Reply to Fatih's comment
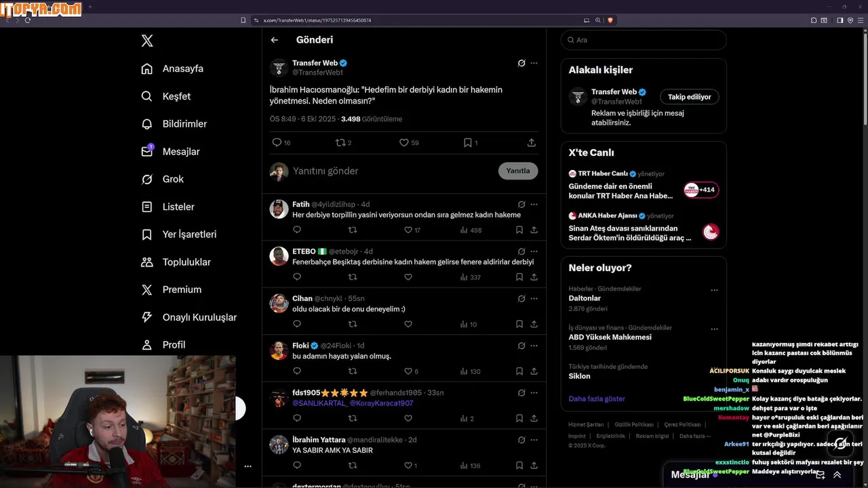This screenshot has height=488, width=868. click(x=297, y=230)
